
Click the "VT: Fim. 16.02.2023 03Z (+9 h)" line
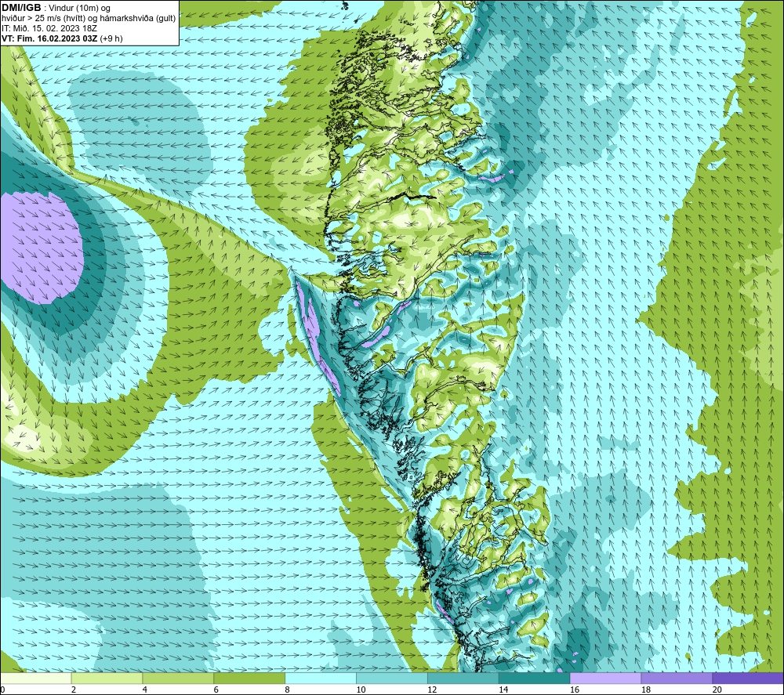pyautogui.click(x=62, y=38)
